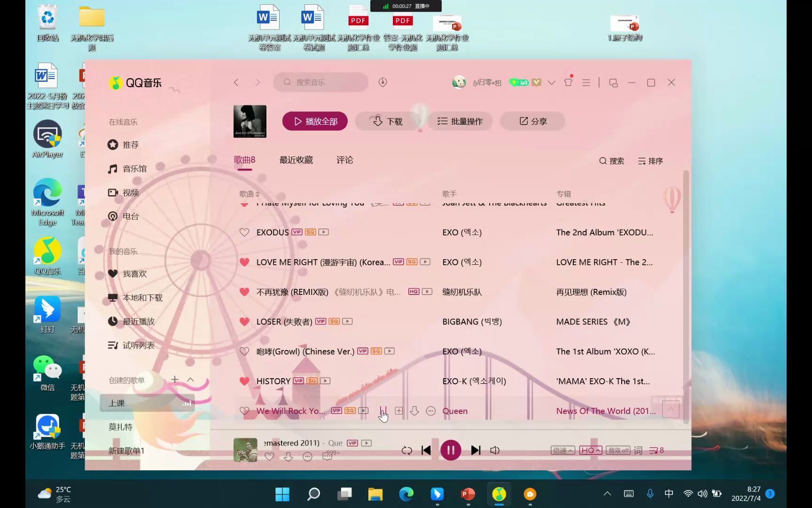The width and height of the screenshot is (812, 508).
Task: Open artist Queen link
Action: tap(455, 411)
